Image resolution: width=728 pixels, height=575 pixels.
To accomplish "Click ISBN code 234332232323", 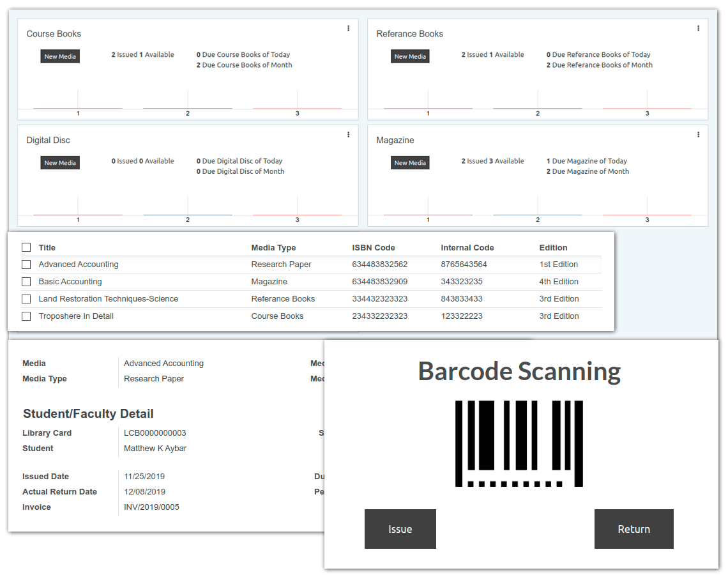I will tap(380, 316).
